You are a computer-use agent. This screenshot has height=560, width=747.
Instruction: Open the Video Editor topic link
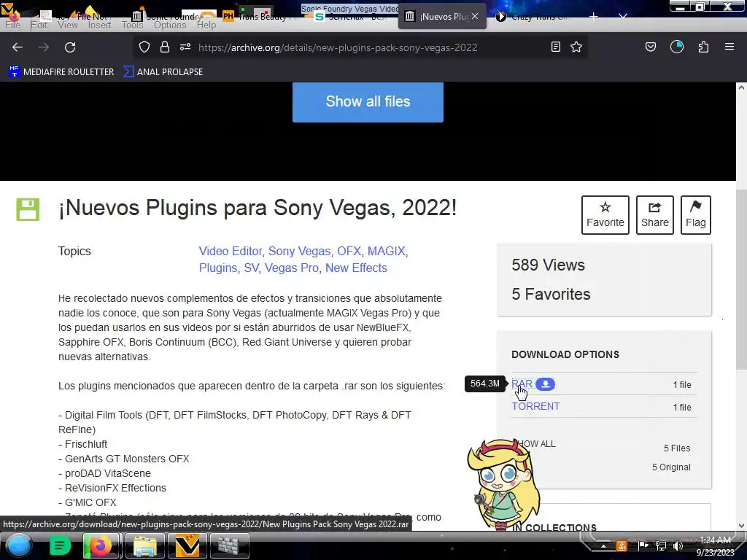[230, 251]
